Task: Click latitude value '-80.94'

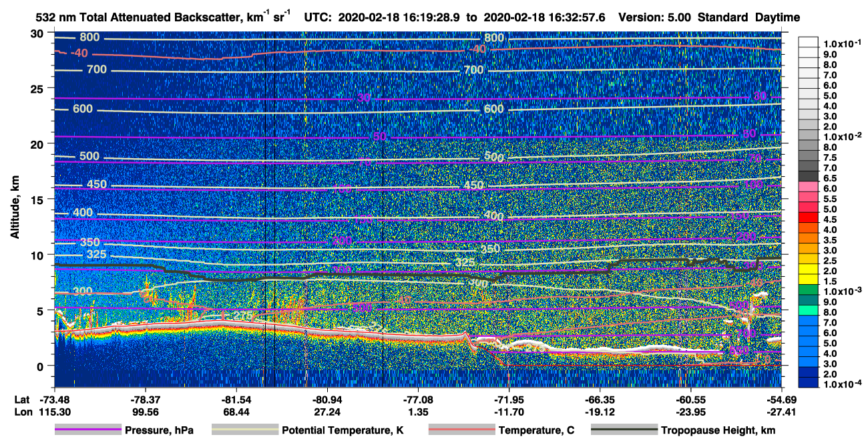Action: point(327,400)
